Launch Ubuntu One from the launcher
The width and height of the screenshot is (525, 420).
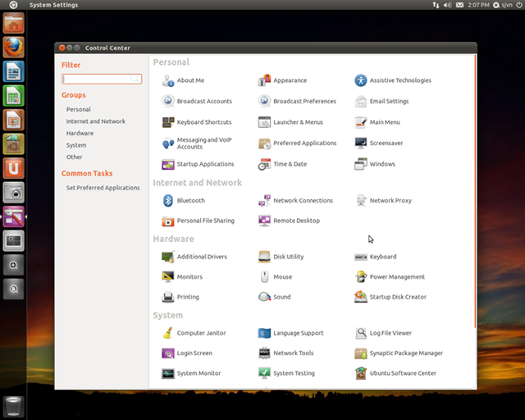pos(13,168)
